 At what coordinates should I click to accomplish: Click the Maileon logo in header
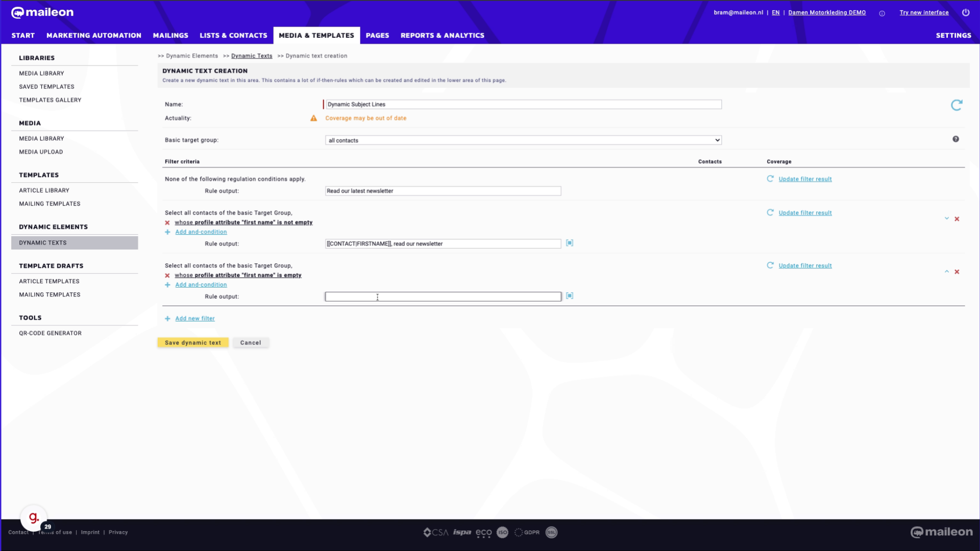(42, 12)
